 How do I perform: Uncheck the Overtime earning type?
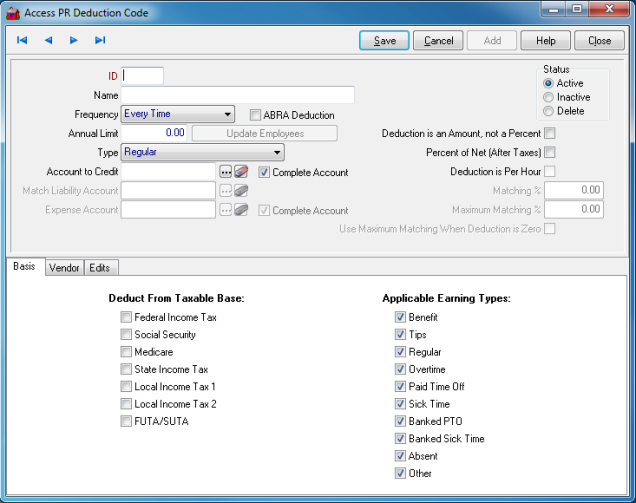(x=400, y=369)
